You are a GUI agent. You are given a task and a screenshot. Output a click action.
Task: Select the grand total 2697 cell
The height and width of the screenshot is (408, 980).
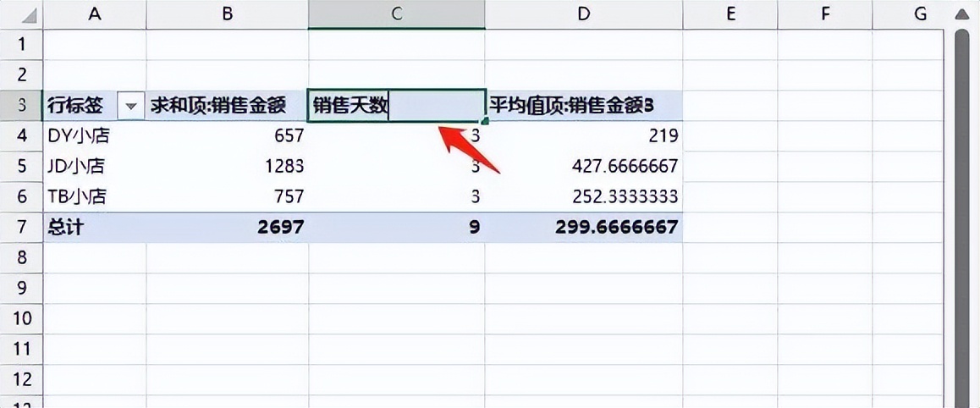pyautogui.click(x=228, y=228)
